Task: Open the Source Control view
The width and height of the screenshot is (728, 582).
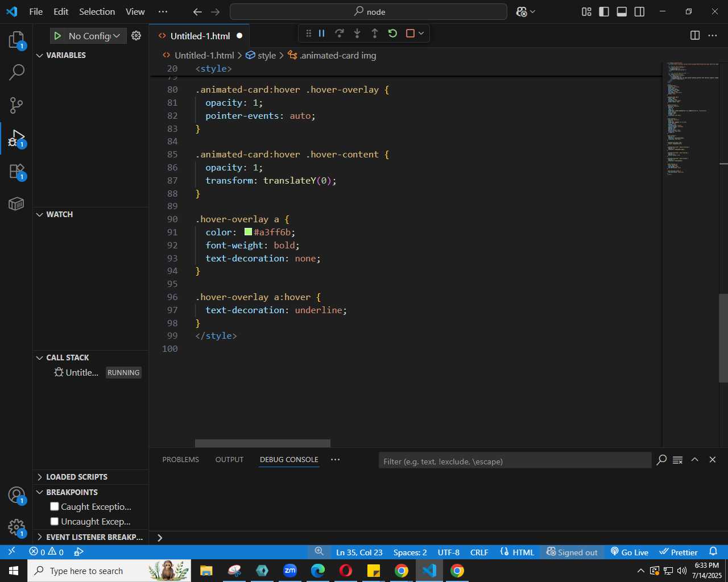Action: pyautogui.click(x=16, y=105)
